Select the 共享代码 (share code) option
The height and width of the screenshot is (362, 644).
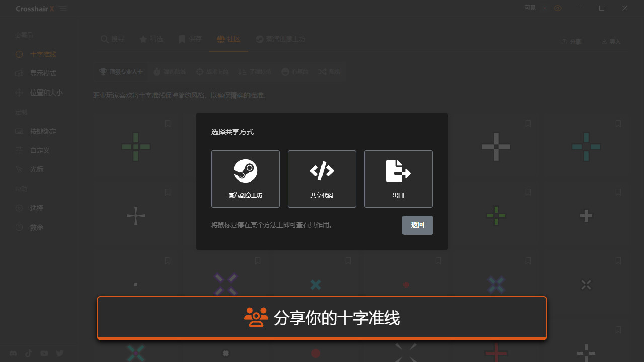(321, 178)
